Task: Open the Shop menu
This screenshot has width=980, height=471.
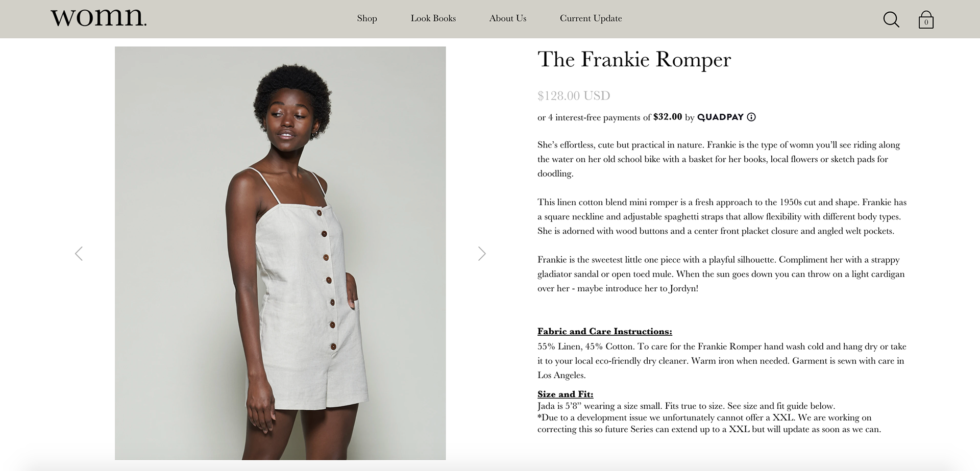Action: [367, 18]
